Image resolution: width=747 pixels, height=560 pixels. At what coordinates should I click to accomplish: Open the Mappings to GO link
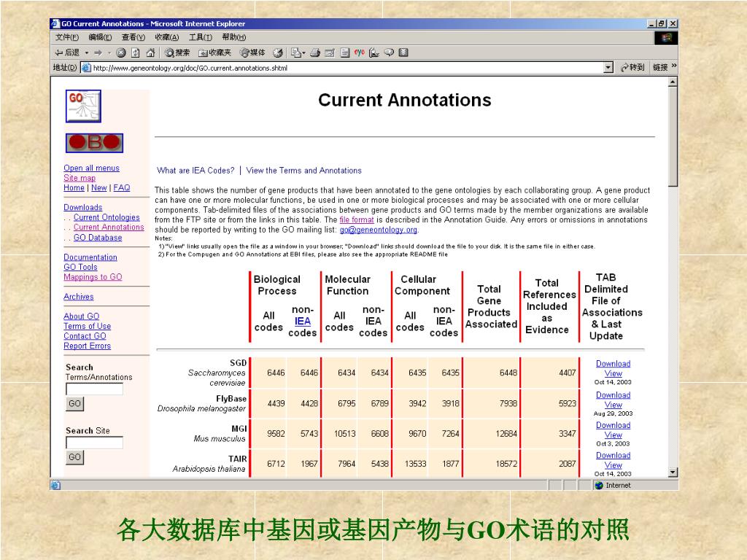click(93, 277)
